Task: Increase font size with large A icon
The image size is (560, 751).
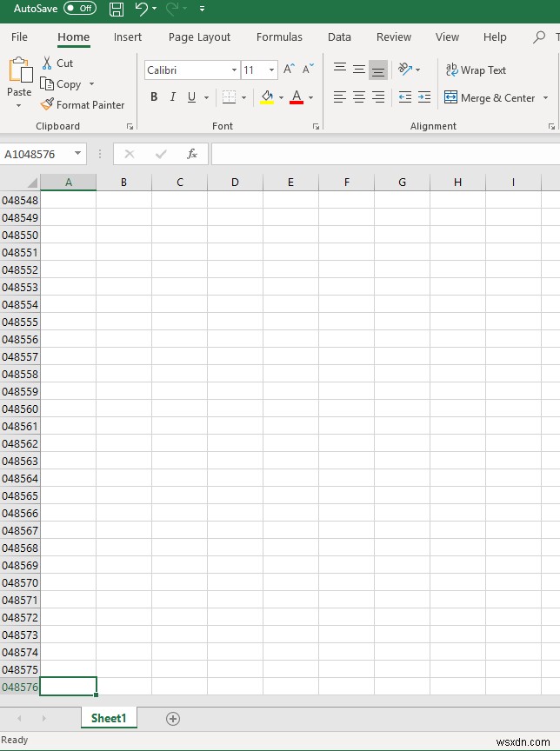Action: [x=289, y=70]
